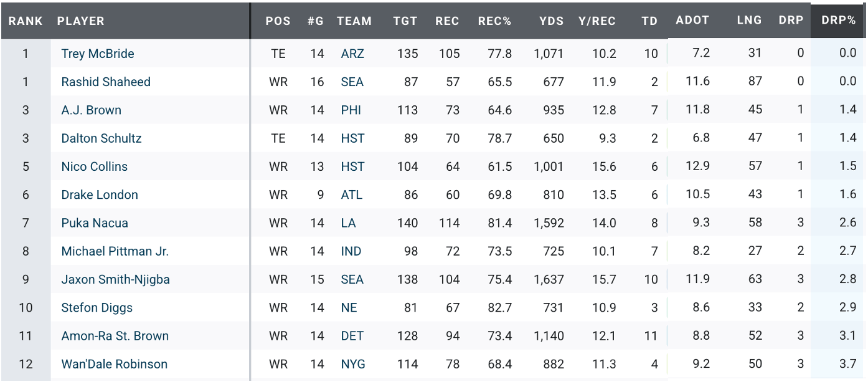
Task: Click the REC% column header
Action: (494, 21)
